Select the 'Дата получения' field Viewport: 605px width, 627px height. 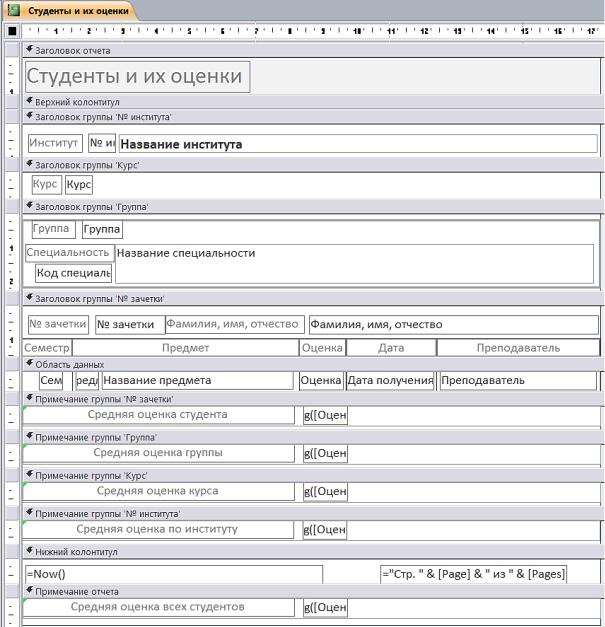click(x=390, y=381)
